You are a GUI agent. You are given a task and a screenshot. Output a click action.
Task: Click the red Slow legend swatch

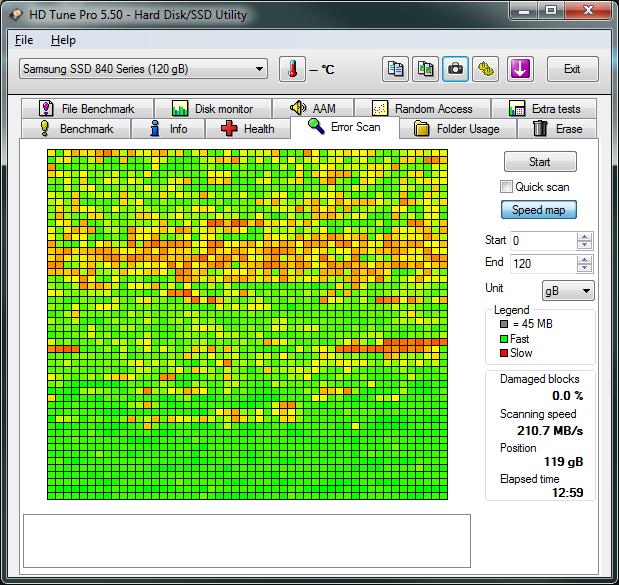tap(504, 353)
